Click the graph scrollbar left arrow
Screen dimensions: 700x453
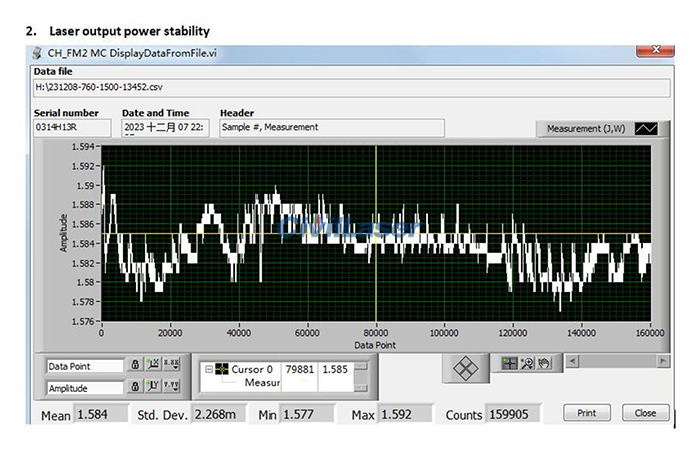pyautogui.click(x=571, y=360)
